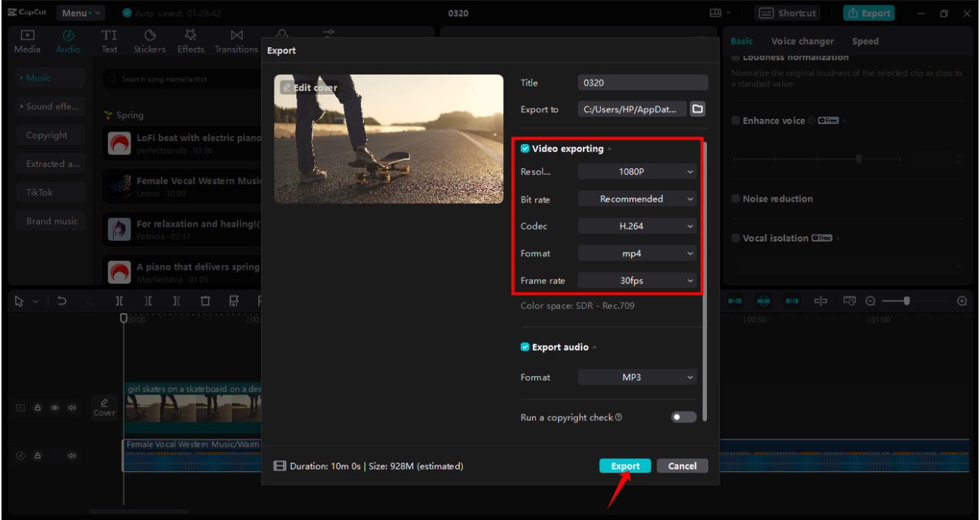Enable the Loudness normalization checkbox

point(736,58)
